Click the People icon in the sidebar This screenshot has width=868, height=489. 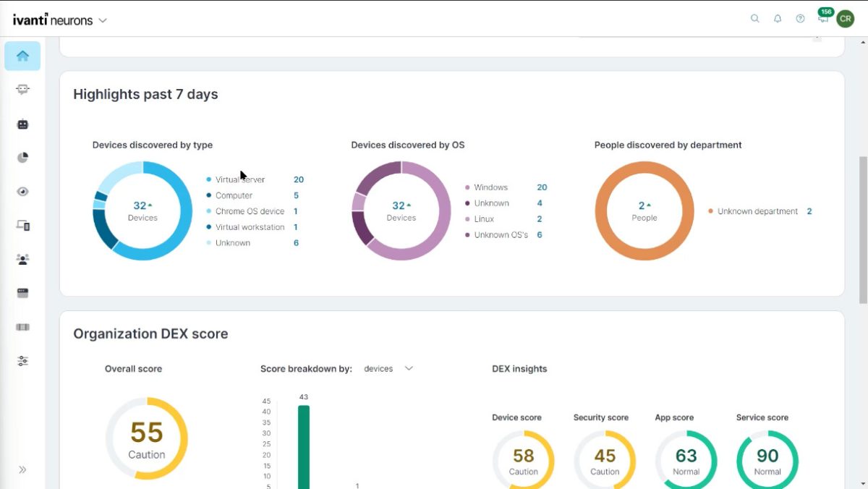(22, 258)
